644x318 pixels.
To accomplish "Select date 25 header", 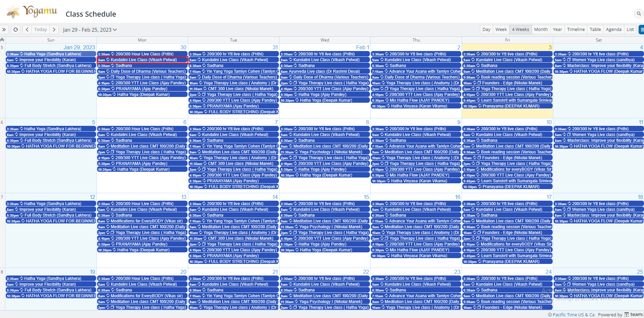I will (640, 272).
